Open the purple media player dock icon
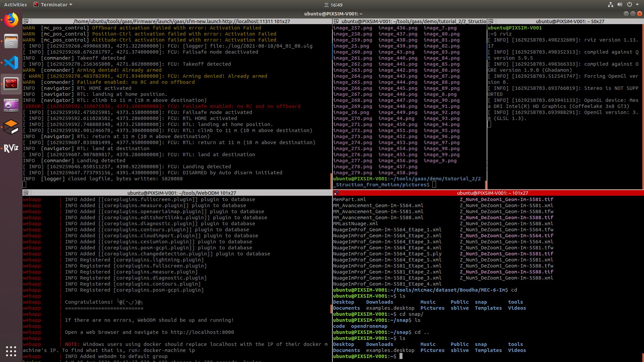Image resolution: width=644 pixels, height=362 pixels. (11, 105)
